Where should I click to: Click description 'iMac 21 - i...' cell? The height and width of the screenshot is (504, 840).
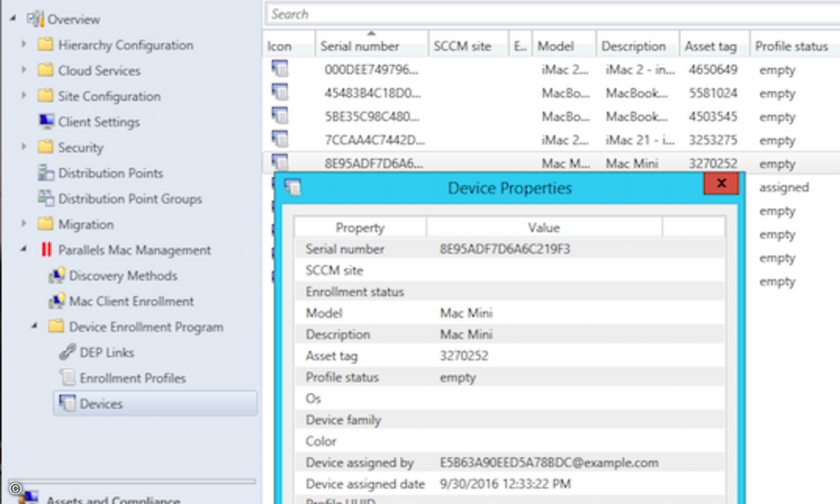click(640, 141)
